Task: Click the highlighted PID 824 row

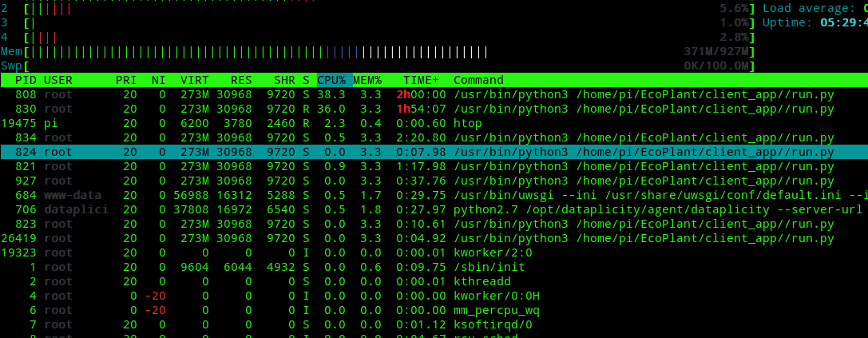Action: tap(434, 152)
